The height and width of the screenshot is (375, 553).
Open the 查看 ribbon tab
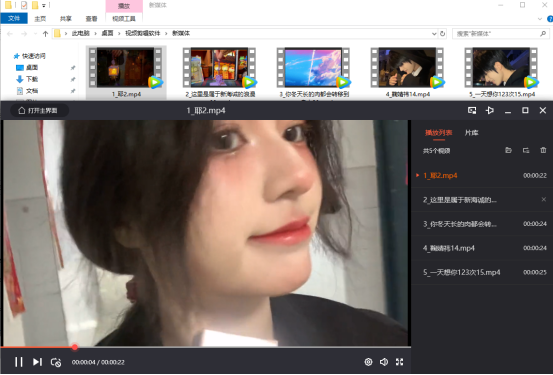[91, 19]
